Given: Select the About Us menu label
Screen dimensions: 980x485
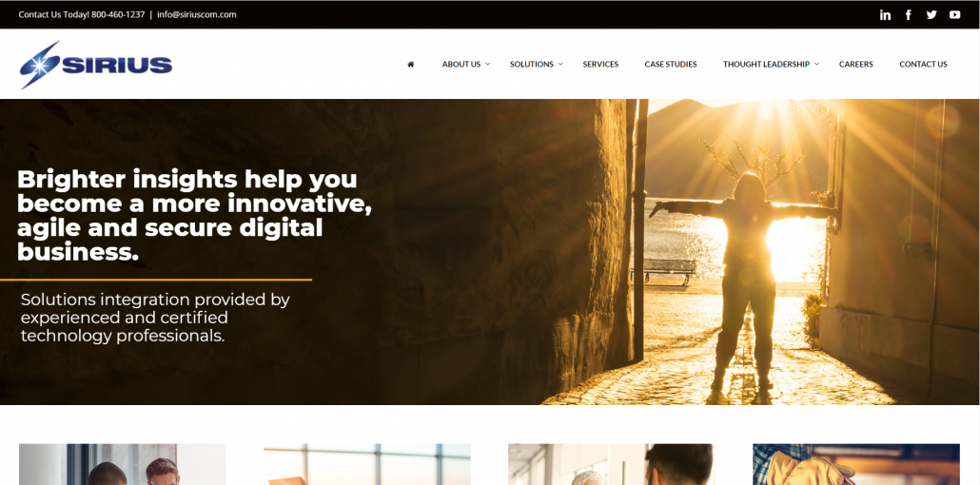Looking at the screenshot, I should click(461, 64).
